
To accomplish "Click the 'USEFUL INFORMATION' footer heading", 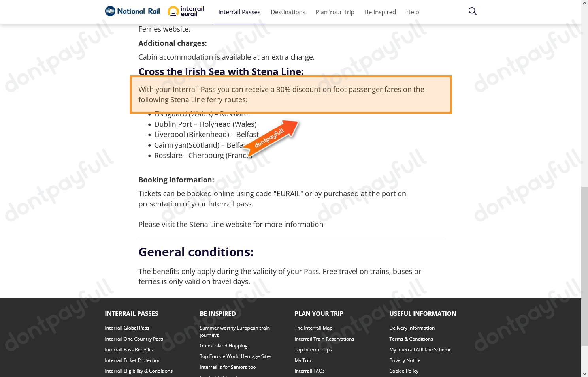I will tap(422, 314).
